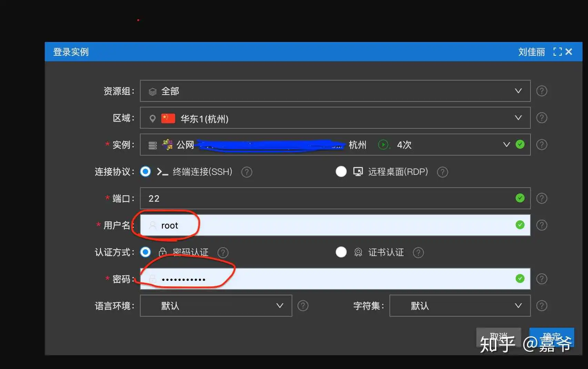Close the login instance dialog
The width and height of the screenshot is (588, 369).
point(569,52)
